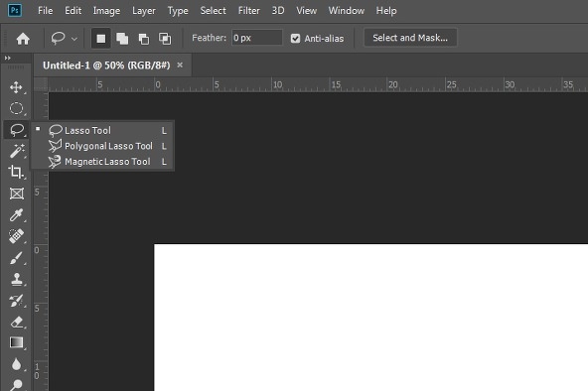Select the Move tool
This screenshot has height=391, width=588.
click(x=16, y=87)
